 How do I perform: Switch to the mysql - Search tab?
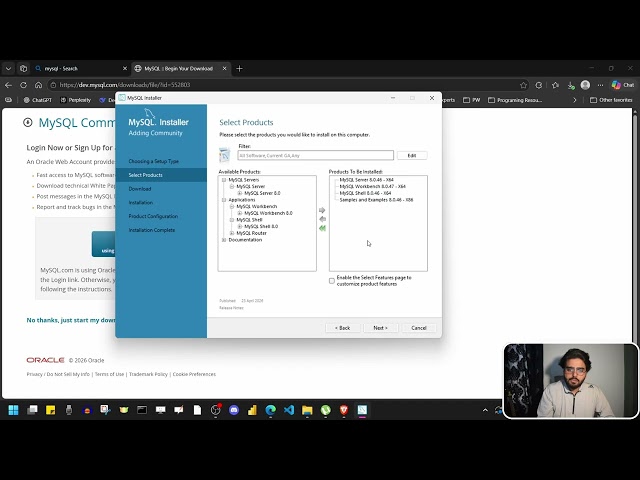pyautogui.click(x=81, y=69)
